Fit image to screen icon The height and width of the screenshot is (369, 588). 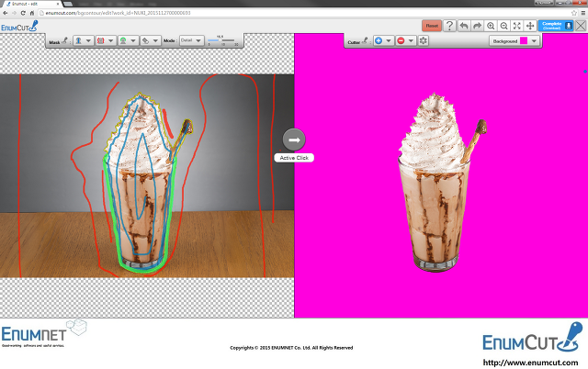[517, 26]
